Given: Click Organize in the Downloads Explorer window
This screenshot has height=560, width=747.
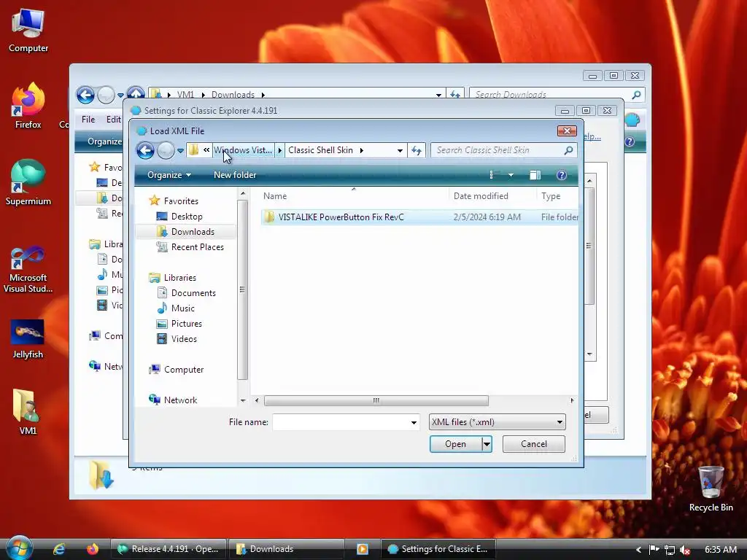Looking at the screenshot, I should [104, 141].
